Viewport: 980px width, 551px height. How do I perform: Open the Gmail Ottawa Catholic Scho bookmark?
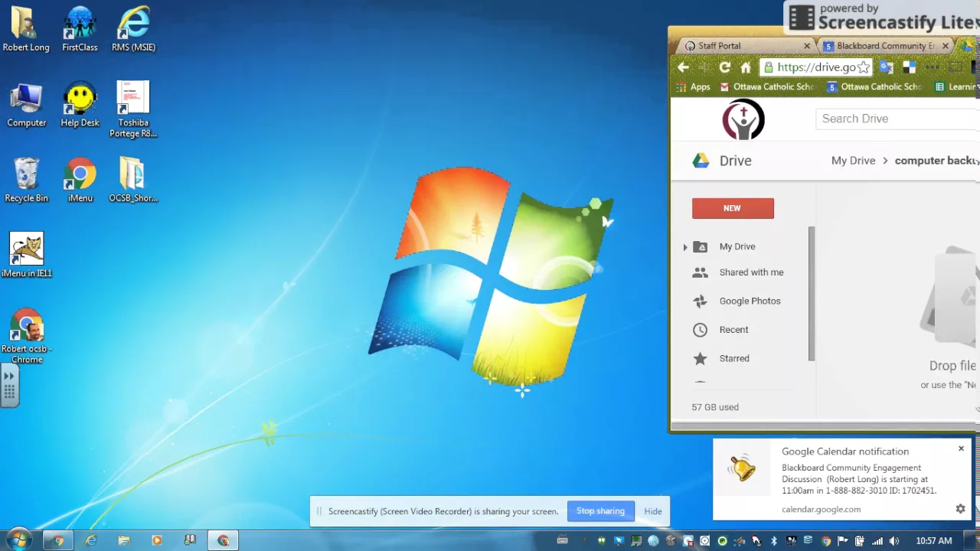(x=766, y=86)
